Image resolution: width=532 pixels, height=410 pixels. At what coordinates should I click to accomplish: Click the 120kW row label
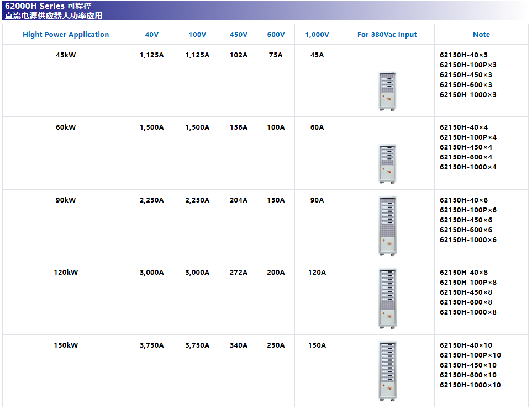click(66, 273)
